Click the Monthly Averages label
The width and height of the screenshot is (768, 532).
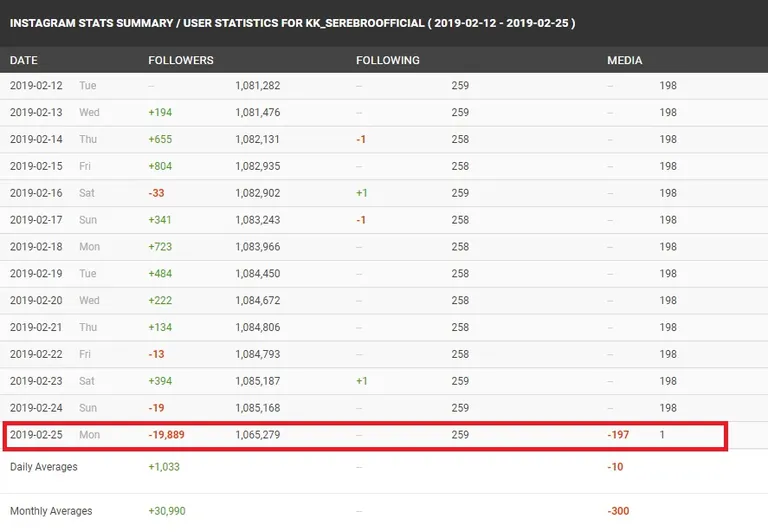pyautogui.click(x=51, y=511)
